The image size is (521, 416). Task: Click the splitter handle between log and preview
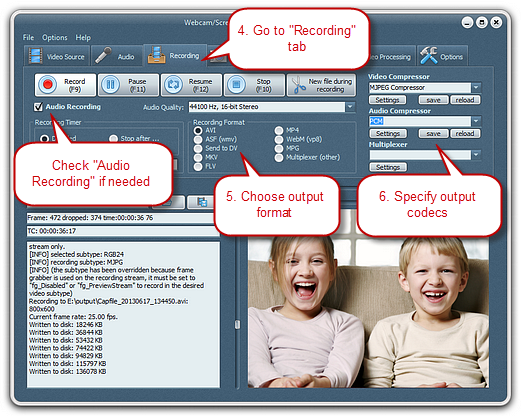[x=237, y=324]
